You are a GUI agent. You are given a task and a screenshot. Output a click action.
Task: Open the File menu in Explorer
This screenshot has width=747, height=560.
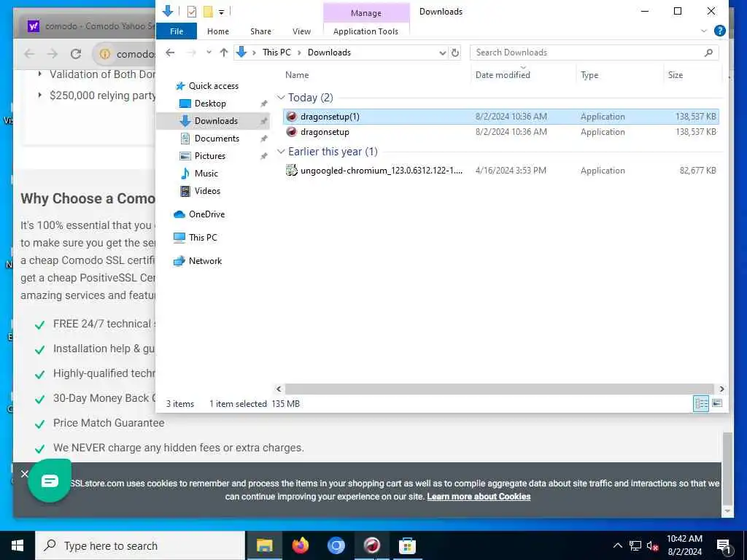(x=177, y=31)
